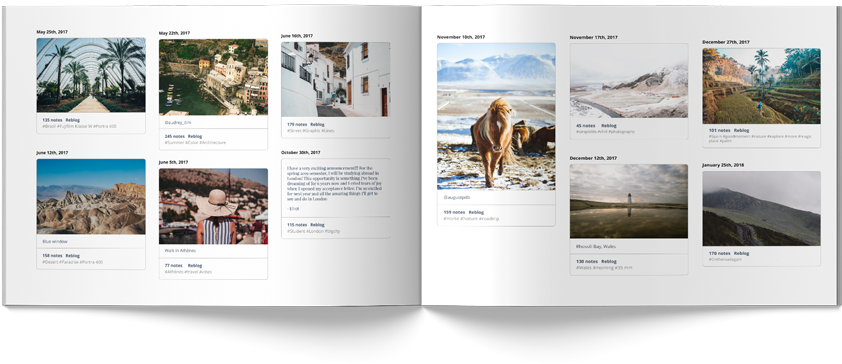
Task: Reblog the December 27th post
Action: point(742,130)
